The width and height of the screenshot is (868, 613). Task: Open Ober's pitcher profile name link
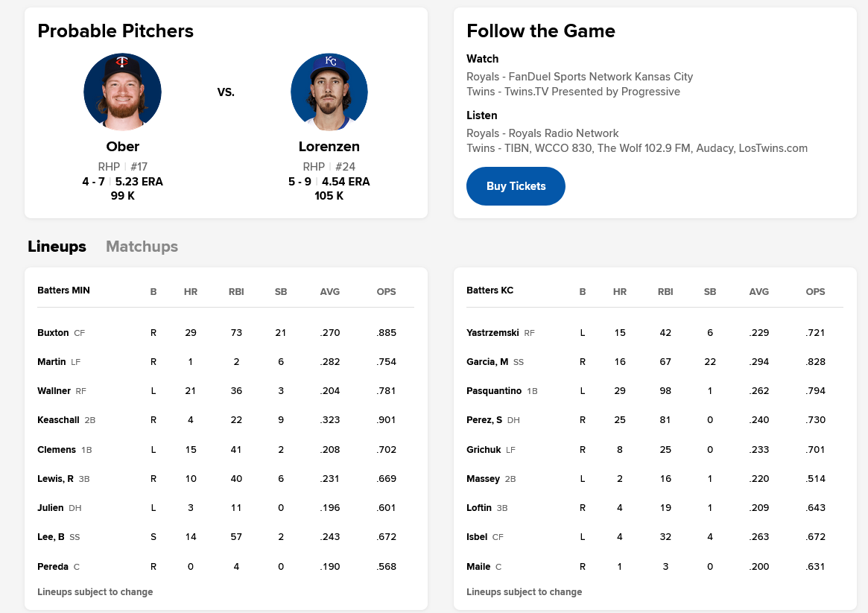[x=122, y=147]
